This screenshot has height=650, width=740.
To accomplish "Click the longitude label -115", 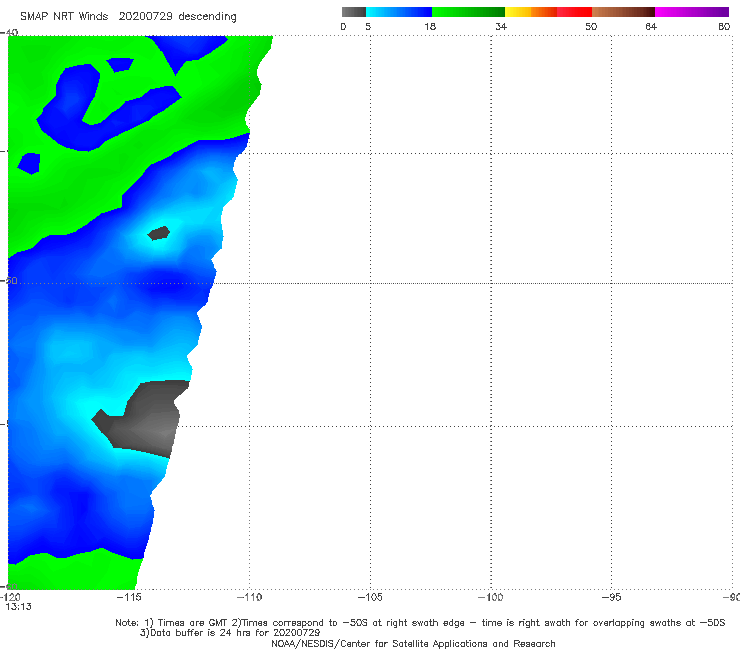I will [129, 597].
